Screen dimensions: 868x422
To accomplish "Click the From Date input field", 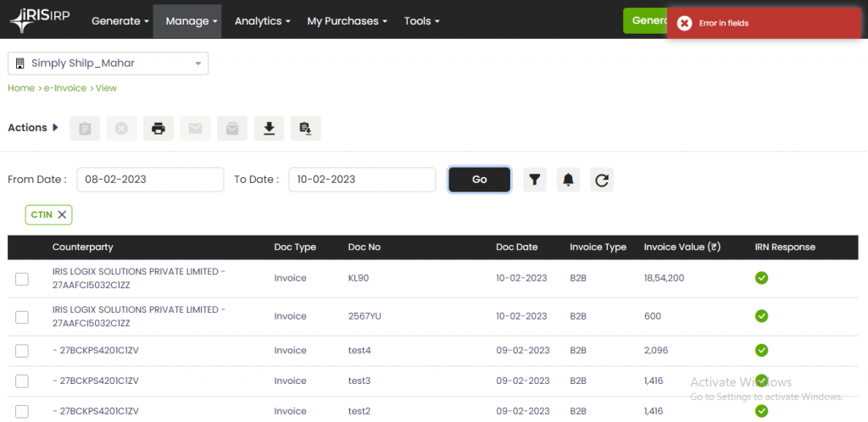I will 150,180.
